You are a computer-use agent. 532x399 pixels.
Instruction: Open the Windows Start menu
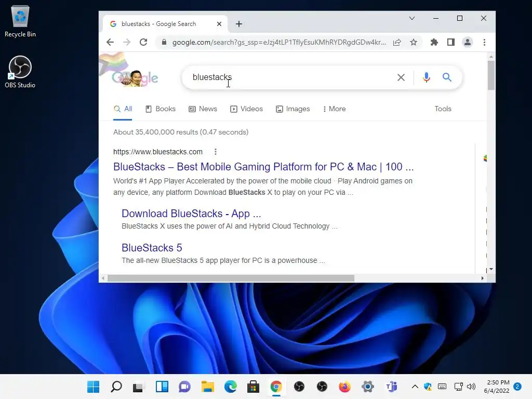tap(94, 387)
